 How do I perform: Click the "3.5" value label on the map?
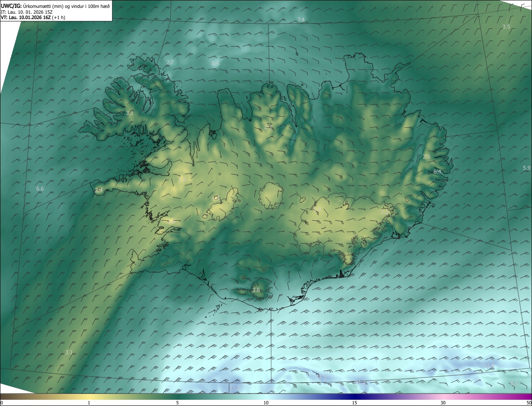506,27
